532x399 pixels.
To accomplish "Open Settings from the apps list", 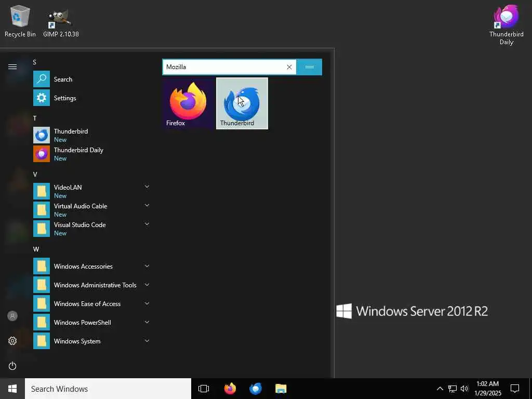I will (91, 98).
